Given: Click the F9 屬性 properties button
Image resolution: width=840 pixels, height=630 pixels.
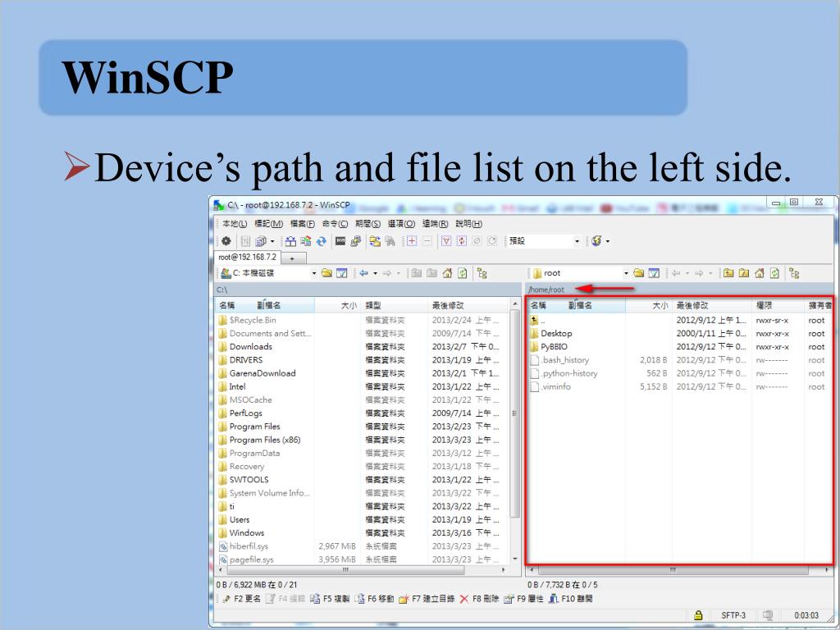Looking at the screenshot, I should pos(524,599).
